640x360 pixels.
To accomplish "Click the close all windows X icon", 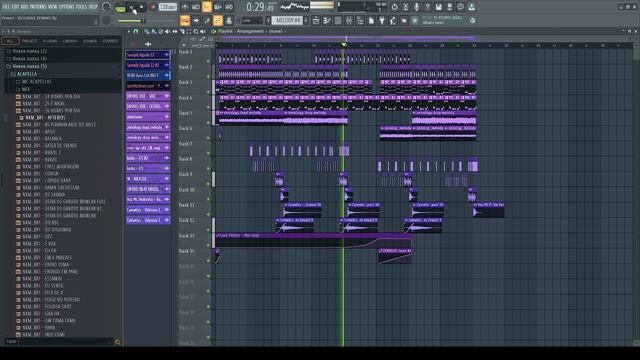I will tap(404, 21).
